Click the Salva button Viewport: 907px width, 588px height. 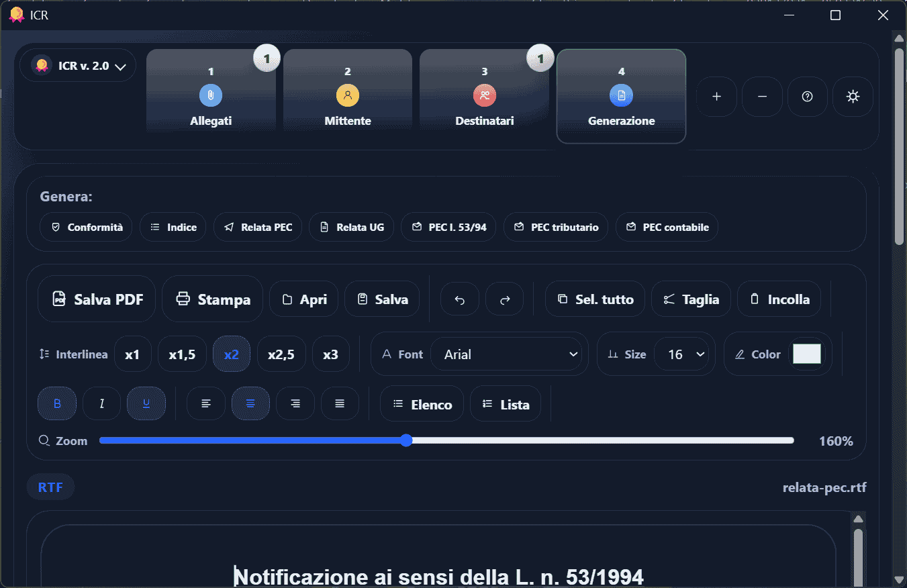coord(382,299)
